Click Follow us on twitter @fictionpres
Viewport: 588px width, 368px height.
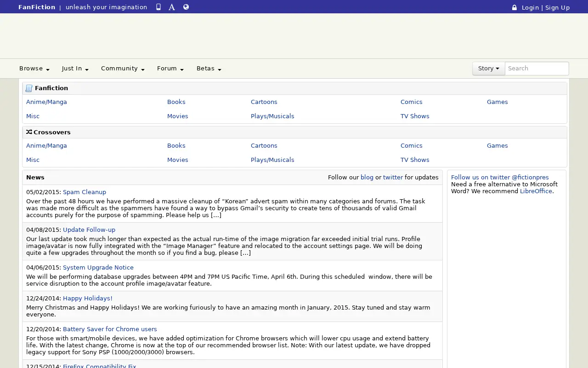pyautogui.click(x=500, y=178)
